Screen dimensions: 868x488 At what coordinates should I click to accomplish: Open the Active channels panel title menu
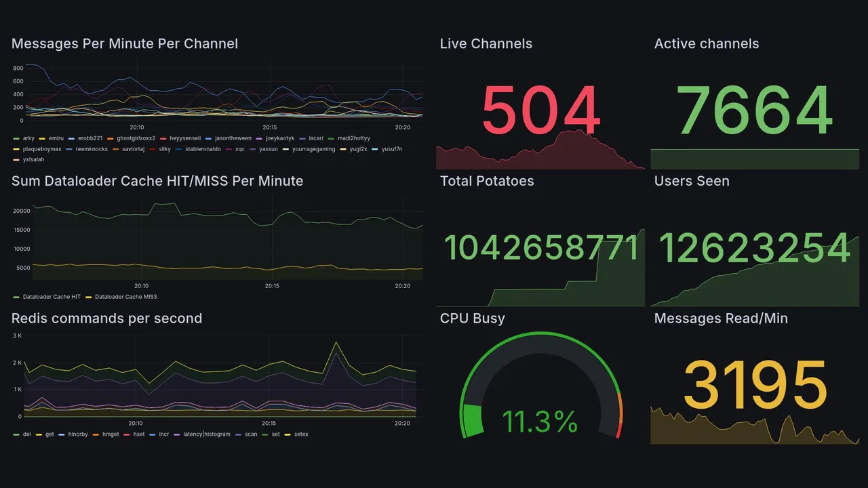click(x=707, y=44)
